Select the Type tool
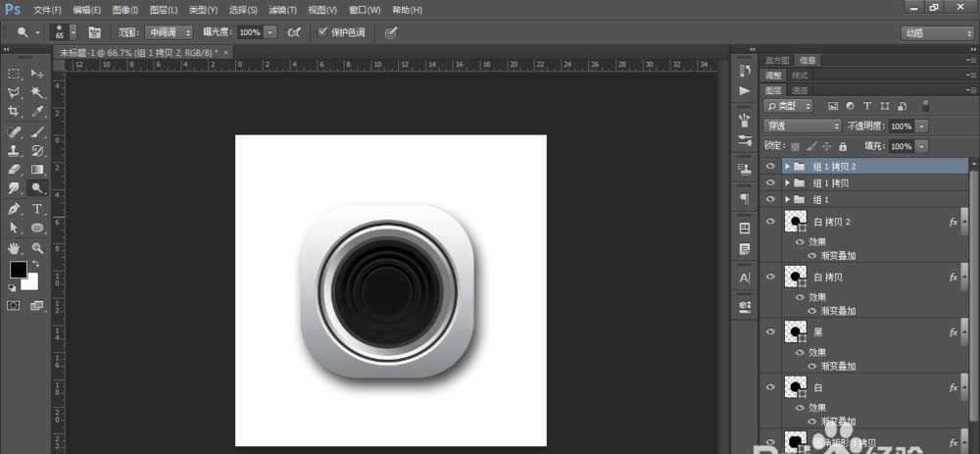The height and width of the screenshot is (454, 980). [38, 209]
